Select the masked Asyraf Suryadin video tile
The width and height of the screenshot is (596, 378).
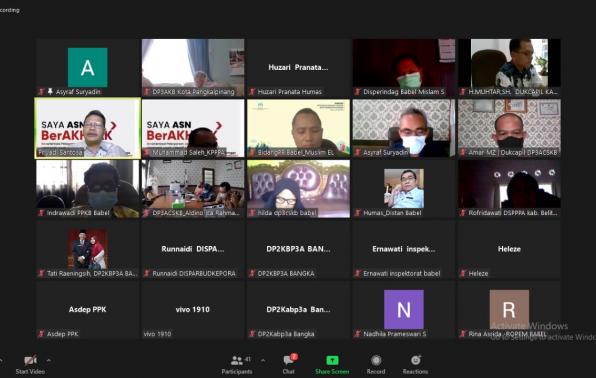tap(404, 128)
